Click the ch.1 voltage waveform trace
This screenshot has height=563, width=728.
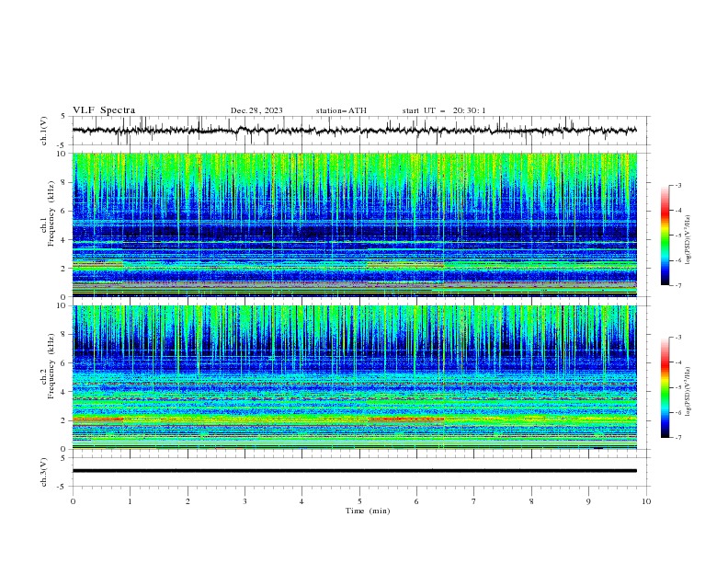pos(354,131)
